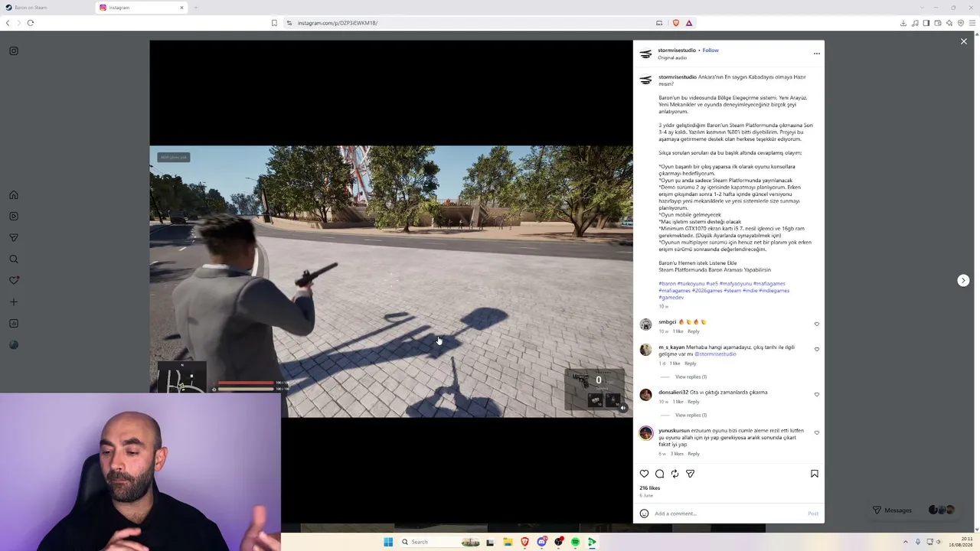980x551 pixels.
Task: Open Brave Wallet icon
Action: point(938,23)
